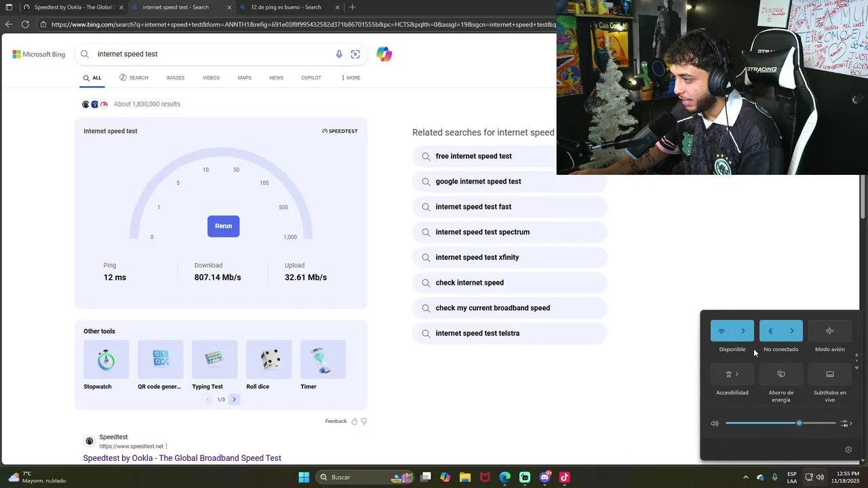Search 'internet speed test xfinity' suggestion
Screen dimensions: 868x488
click(509, 258)
